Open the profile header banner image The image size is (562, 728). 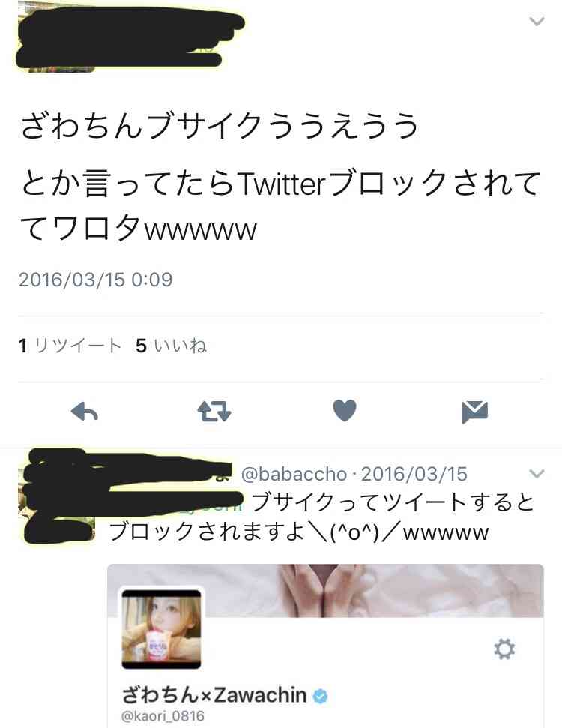pos(325,591)
